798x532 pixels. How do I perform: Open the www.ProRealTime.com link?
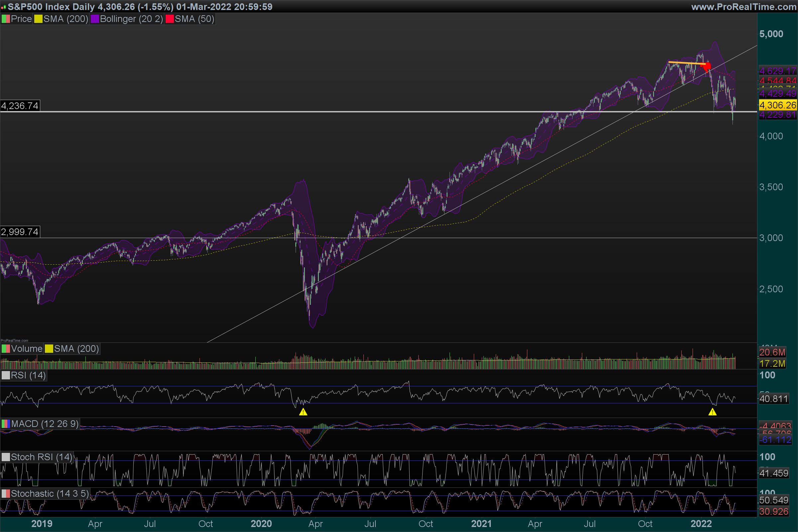click(743, 7)
